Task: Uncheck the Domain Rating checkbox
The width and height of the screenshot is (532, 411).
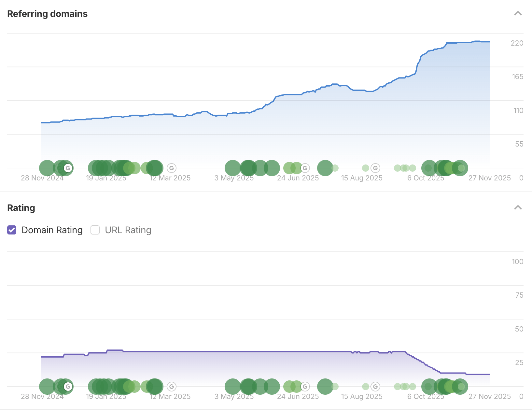Action: click(12, 230)
